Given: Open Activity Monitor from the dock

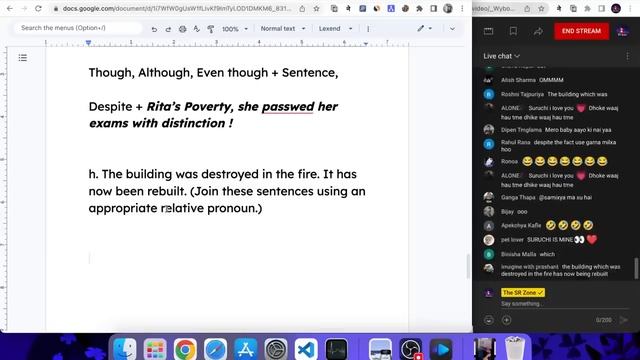Looking at the screenshot, I should pyautogui.click(x=337, y=349).
